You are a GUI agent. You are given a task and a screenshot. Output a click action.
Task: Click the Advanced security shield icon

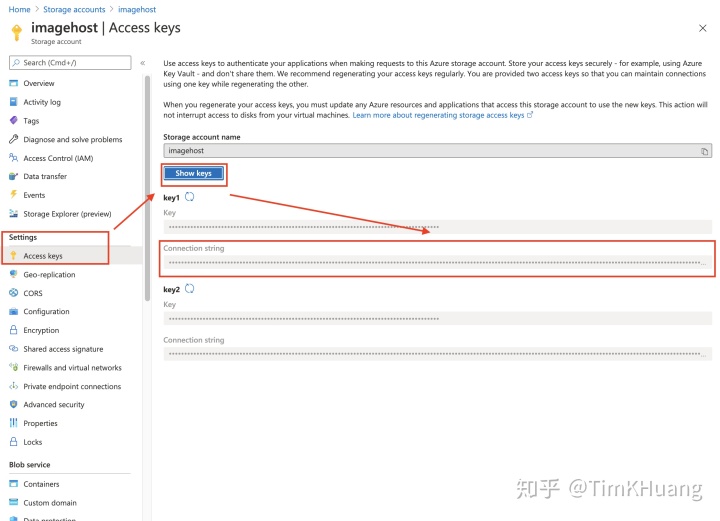coord(14,404)
